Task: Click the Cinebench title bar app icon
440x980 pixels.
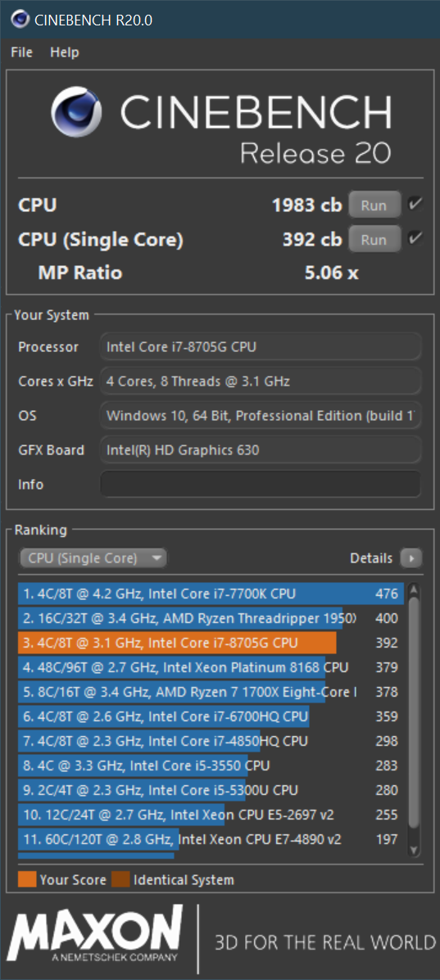Action: point(20,20)
